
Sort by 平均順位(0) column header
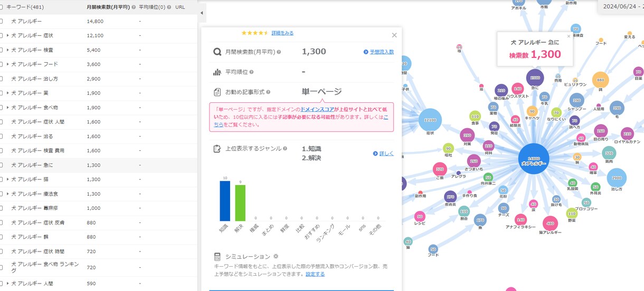point(152,7)
